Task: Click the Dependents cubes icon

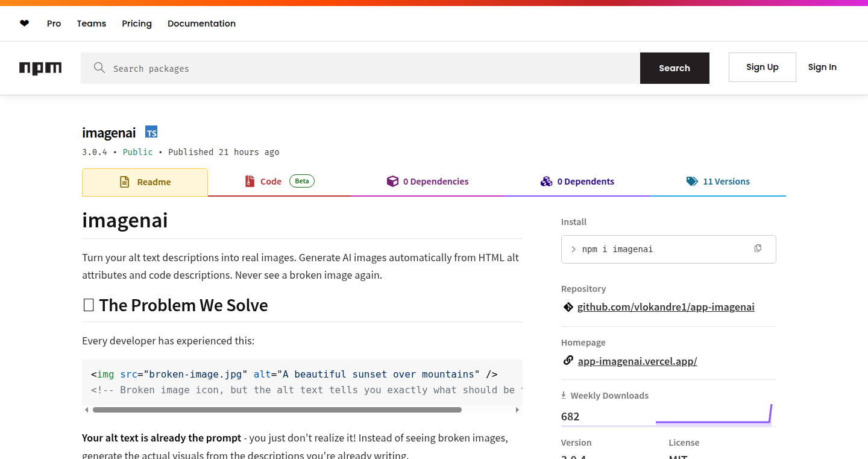Action: pos(546,182)
